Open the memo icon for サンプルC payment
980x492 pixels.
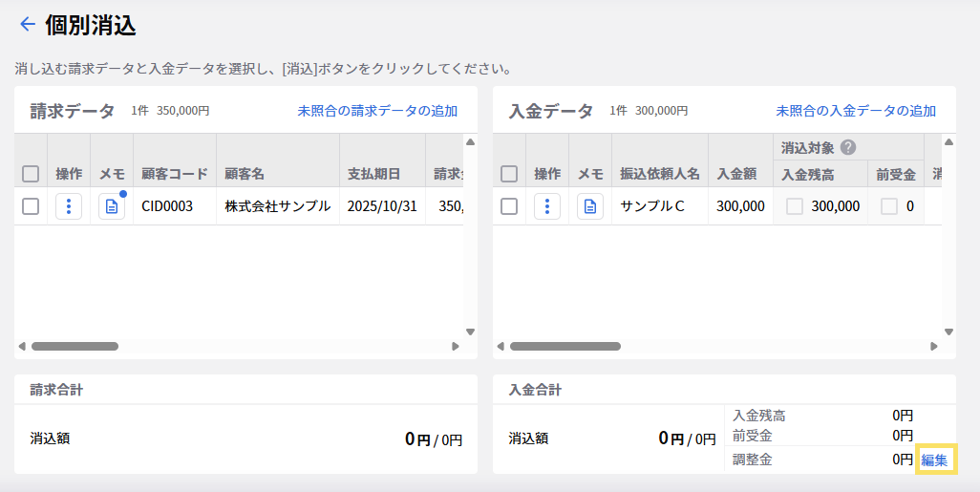tap(590, 206)
